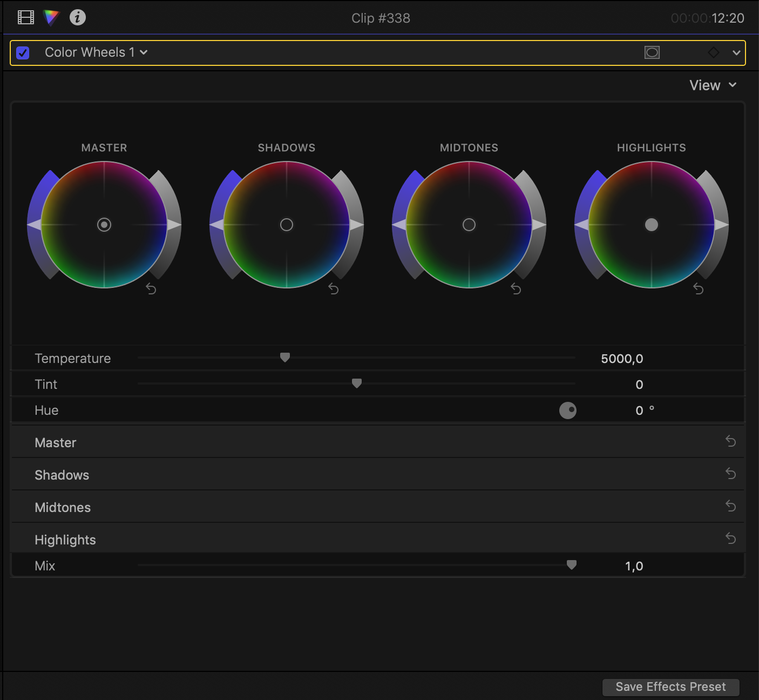Click the MIDTONES wheel heading

(x=469, y=148)
